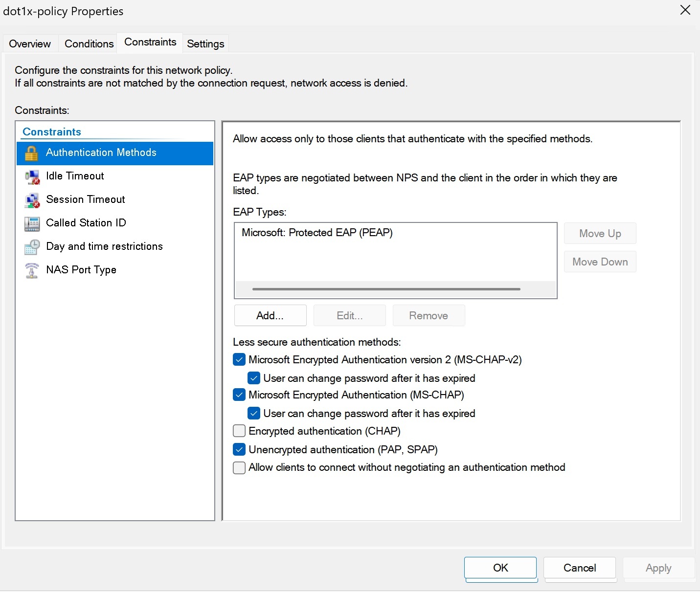Switch to the Overview tab
Image resolution: width=700 pixels, height=595 pixels.
click(x=30, y=44)
